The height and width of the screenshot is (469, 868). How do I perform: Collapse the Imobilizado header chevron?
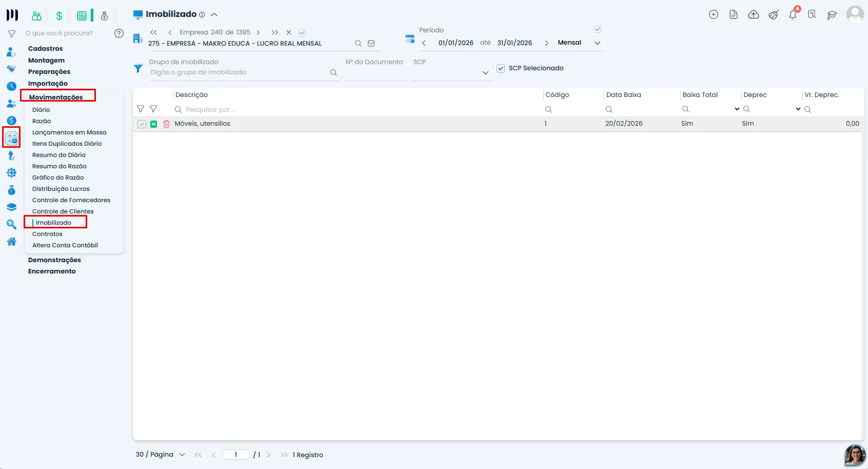point(214,14)
